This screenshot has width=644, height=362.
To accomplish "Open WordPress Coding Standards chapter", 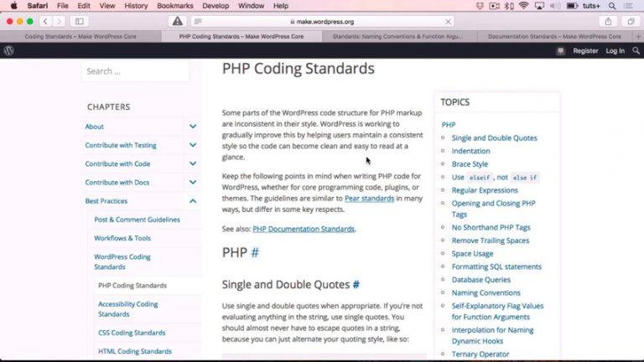I will click(122, 261).
